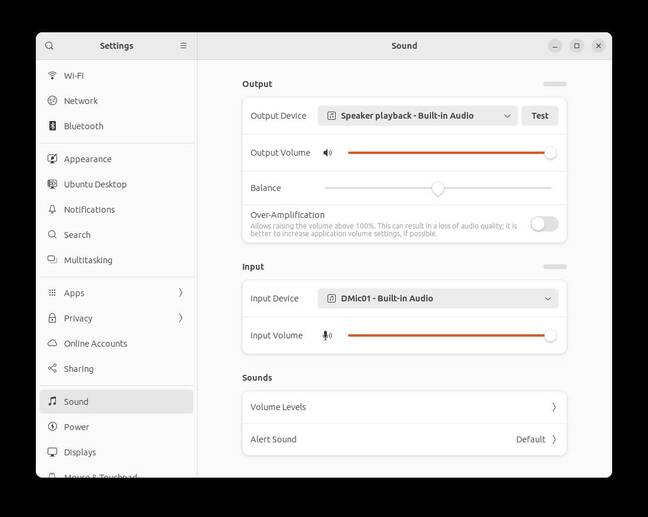
Task: Expand the Privacy sidebar section
Action: pyautogui.click(x=116, y=318)
